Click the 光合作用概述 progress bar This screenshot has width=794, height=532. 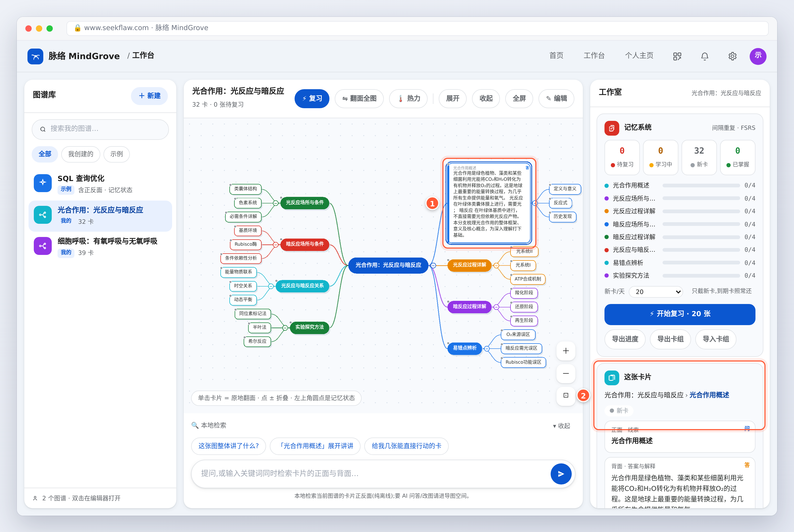point(701,186)
